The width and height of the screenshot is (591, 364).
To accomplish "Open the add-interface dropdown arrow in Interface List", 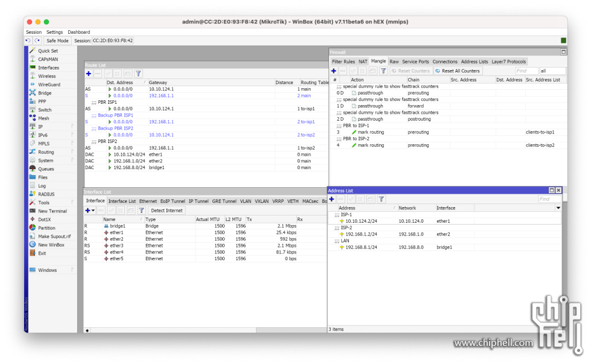I will click(93, 211).
